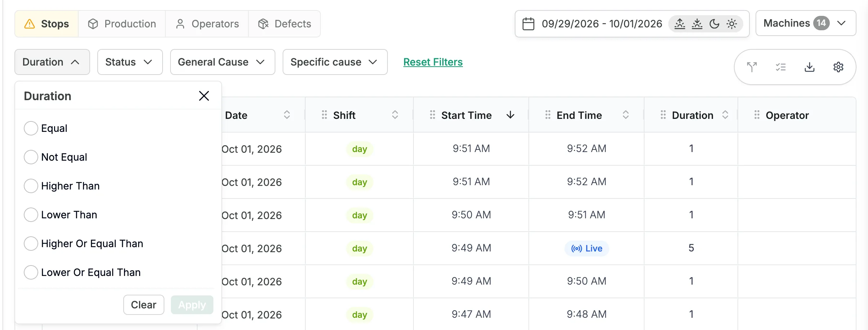The height and width of the screenshot is (330, 868).
Task: Open the Defects tab
Action: [284, 24]
